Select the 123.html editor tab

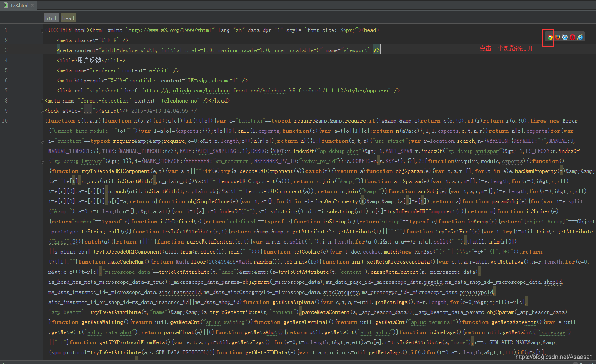(19, 5)
